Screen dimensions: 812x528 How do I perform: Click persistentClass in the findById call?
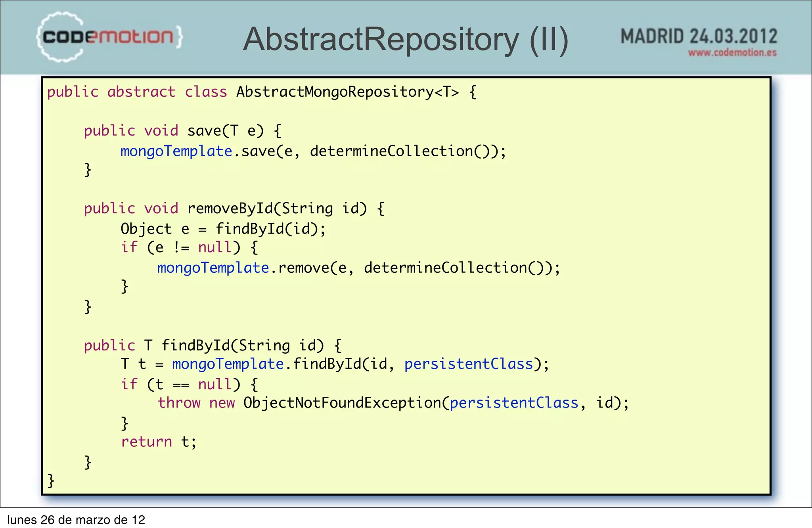pyautogui.click(x=468, y=364)
